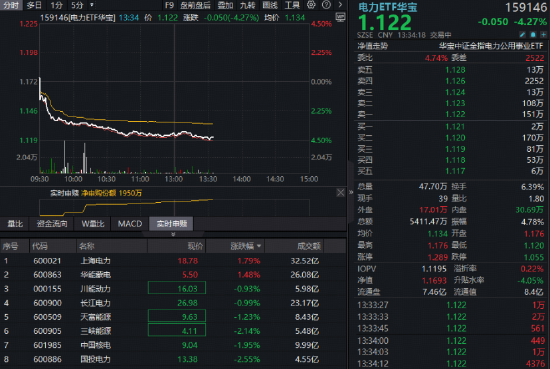
Task: Click the 涨停 price 1.289
Action: 437,257
